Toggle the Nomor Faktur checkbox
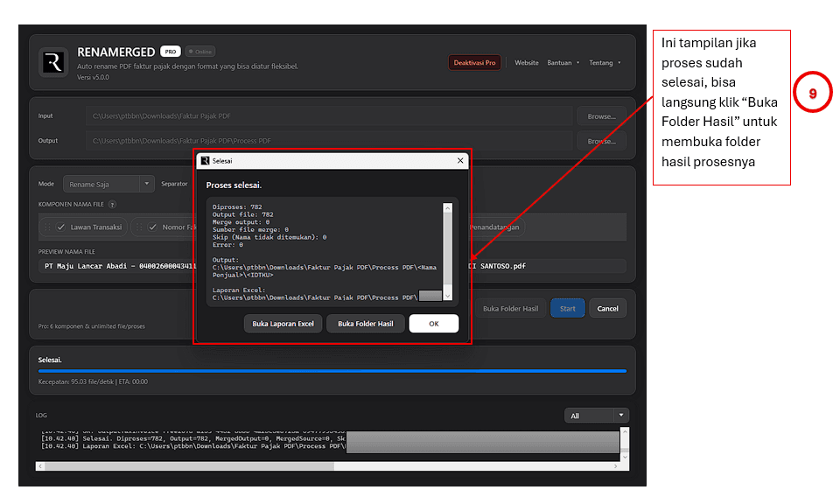The image size is (840, 504). pyautogui.click(x=152, y=227)
